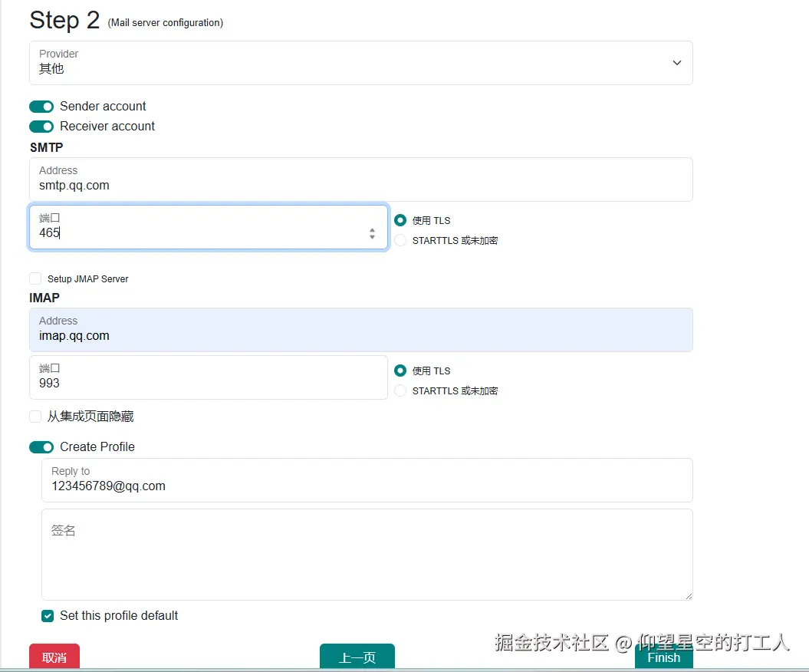Click the SMTP port spinner arrows

(x=372, y=233)
